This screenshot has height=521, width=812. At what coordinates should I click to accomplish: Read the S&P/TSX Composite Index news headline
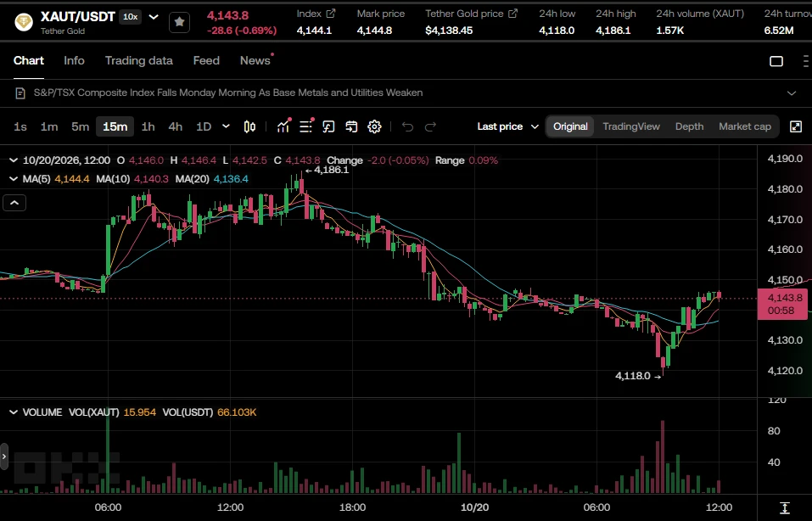228,92
